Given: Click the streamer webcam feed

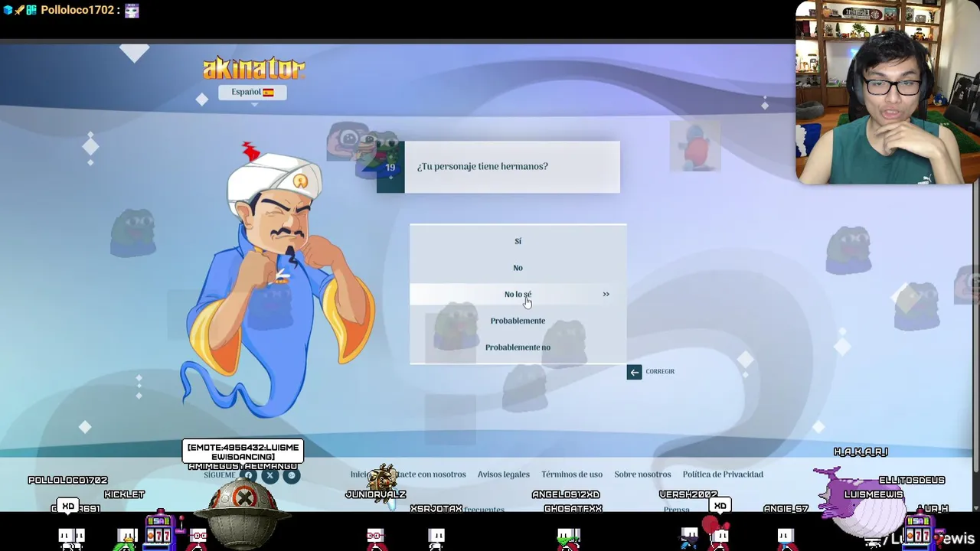Looking at the screenshot, I should point(887,93).
